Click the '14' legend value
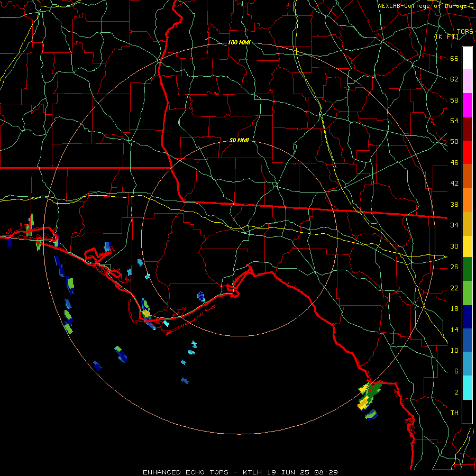476x476 pixels. pos(454,329)
